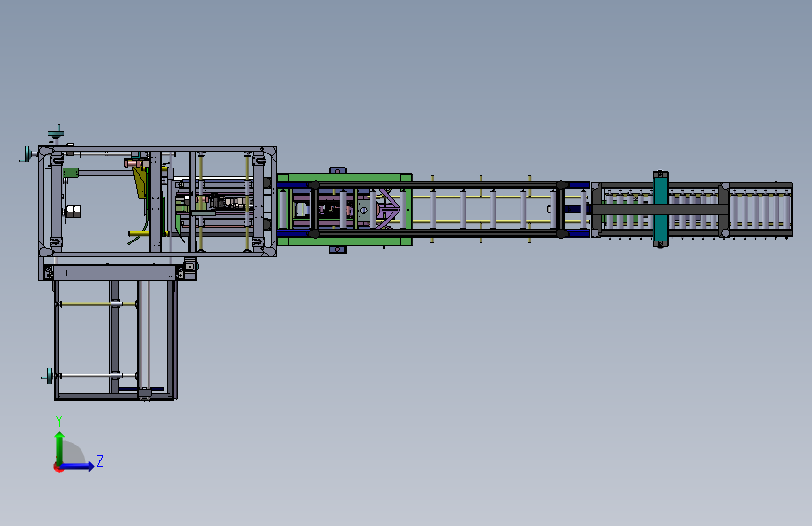Select the yellow guard plate in left frame

[140, 183]
